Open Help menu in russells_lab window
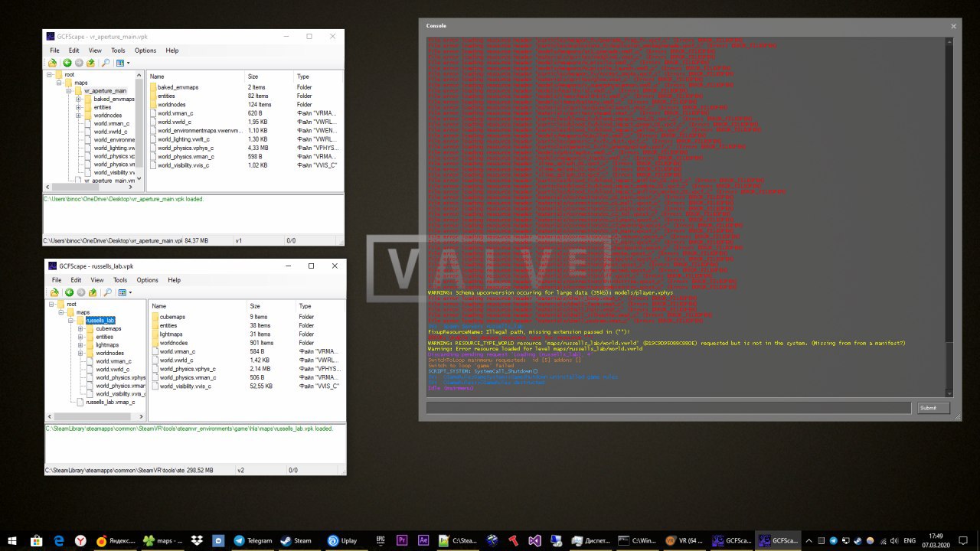The image size is (980, 551). click(x=175, y=280)
